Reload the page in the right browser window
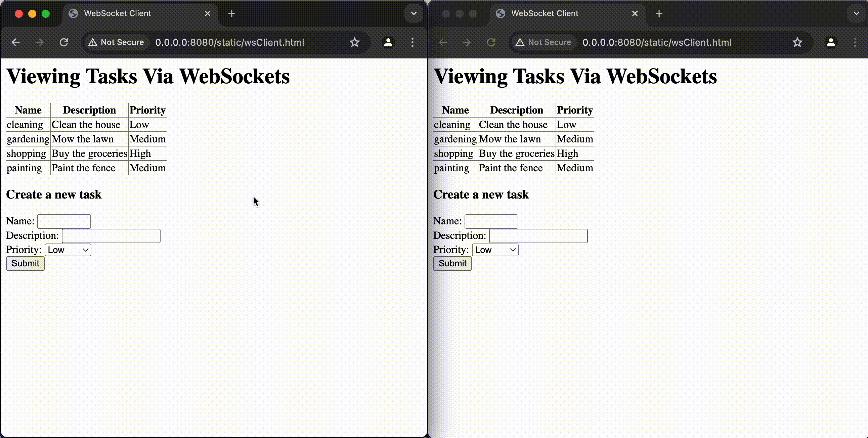 [491, 42]
